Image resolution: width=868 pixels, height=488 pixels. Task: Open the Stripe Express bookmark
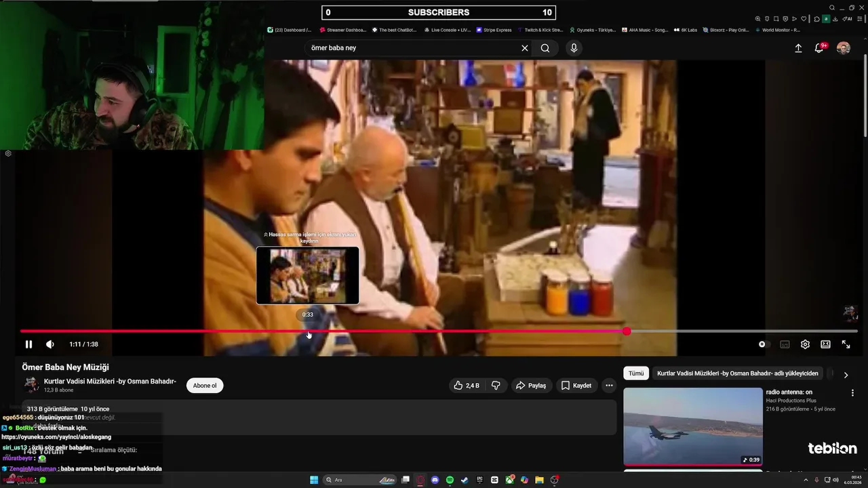494,30
